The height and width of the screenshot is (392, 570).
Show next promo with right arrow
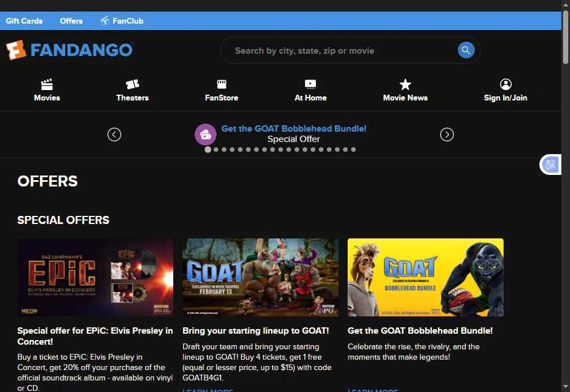coord(447,135)
